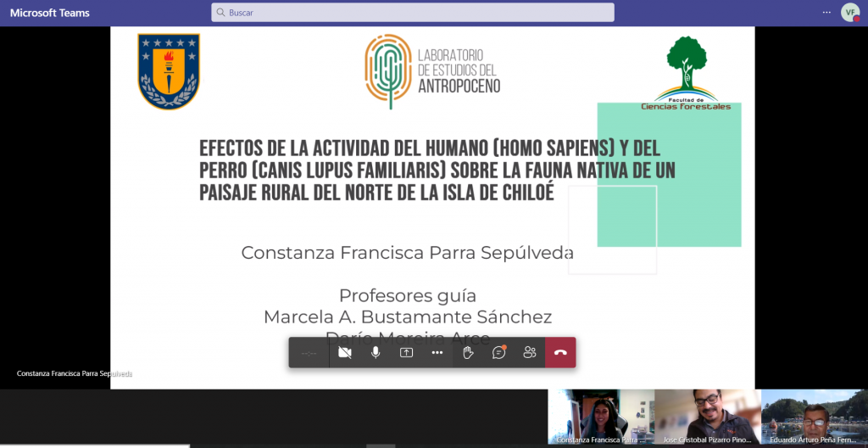Click the Laboratorio de Estudios del Antropoceno logo
This screenshot has width=868, height=448.
click(432, 71)
